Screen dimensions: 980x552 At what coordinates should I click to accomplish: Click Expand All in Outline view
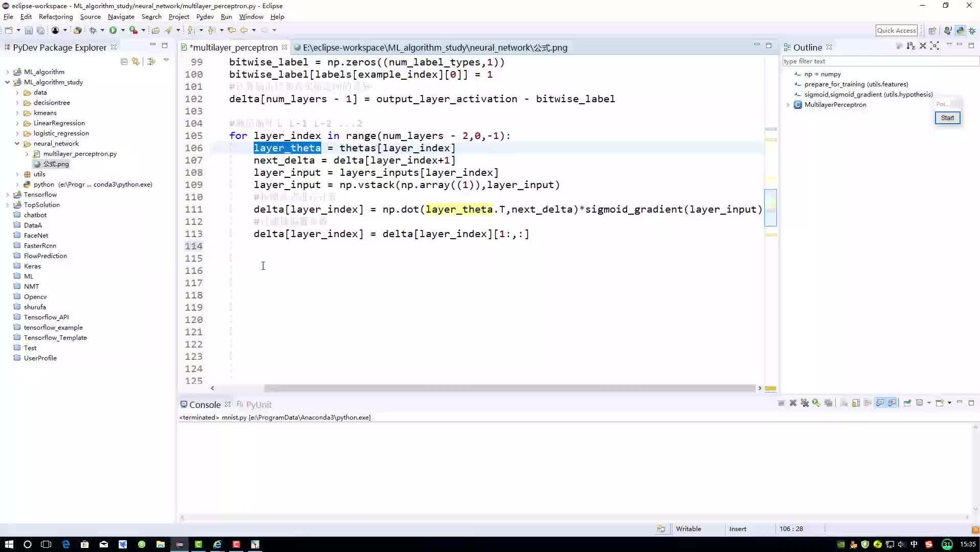coord(934,46)
